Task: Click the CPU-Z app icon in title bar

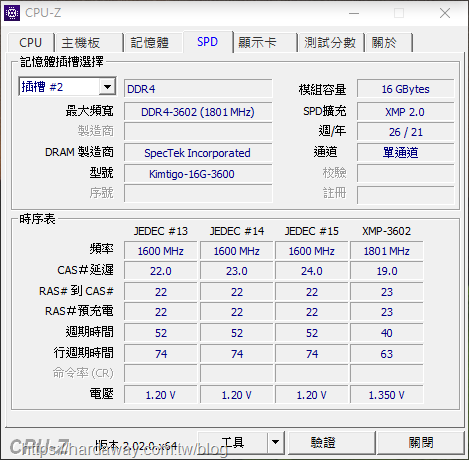Action: pos(12,13)
